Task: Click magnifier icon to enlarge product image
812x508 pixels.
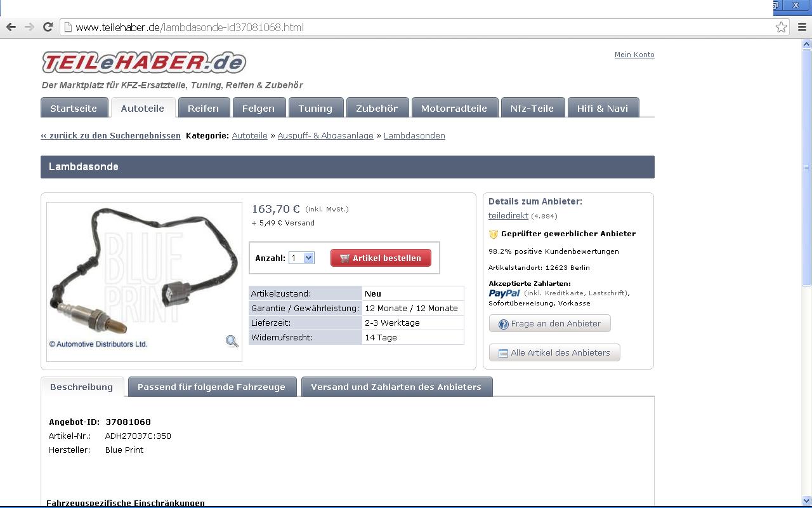Action: coord(232,342)
